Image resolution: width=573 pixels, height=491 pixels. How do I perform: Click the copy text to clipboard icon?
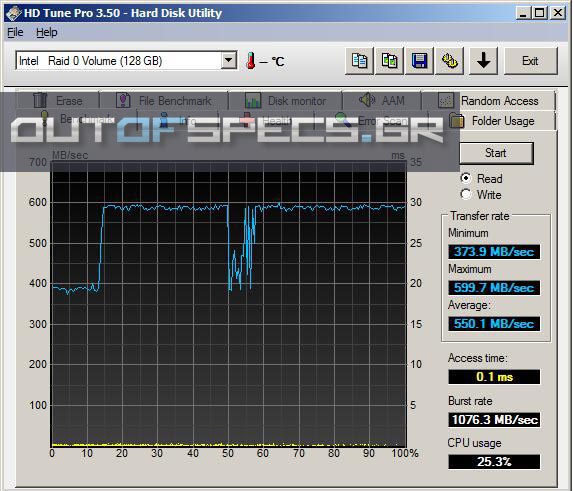click(x=359, y=61)
